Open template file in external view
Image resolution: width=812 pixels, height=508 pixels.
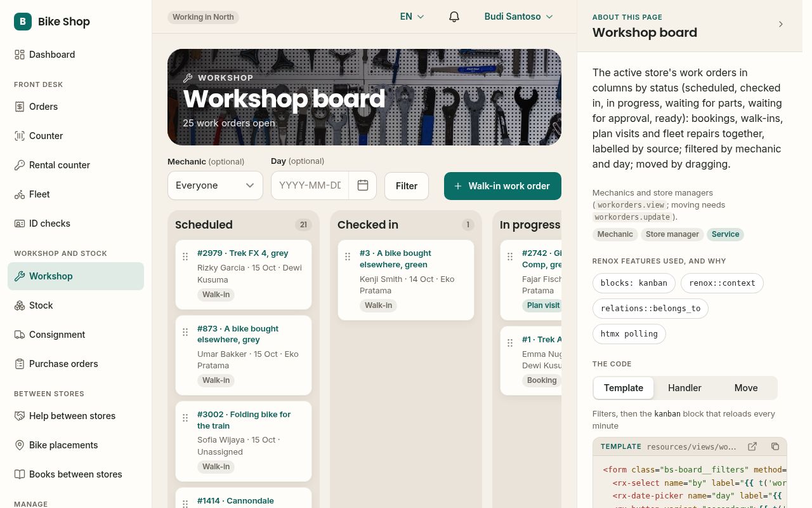point(752,446)
